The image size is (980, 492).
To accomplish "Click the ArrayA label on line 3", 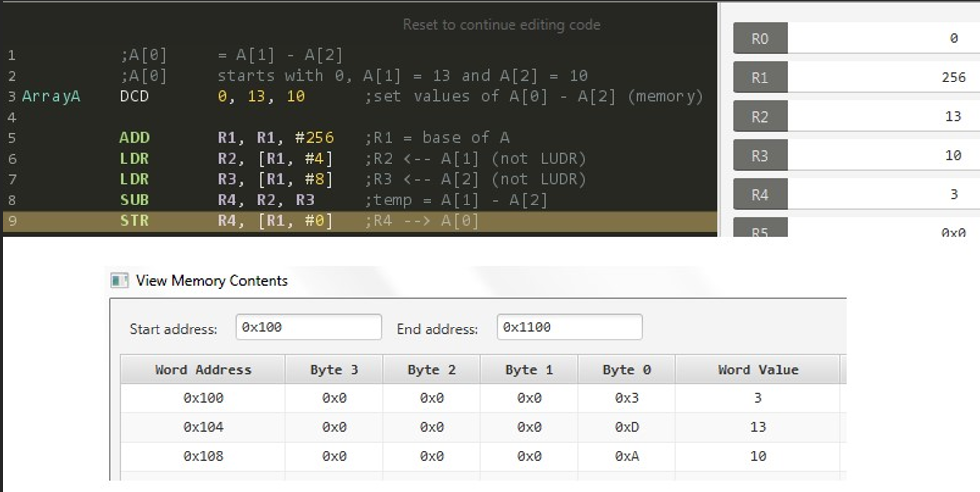I will click(x=51, y=96).
